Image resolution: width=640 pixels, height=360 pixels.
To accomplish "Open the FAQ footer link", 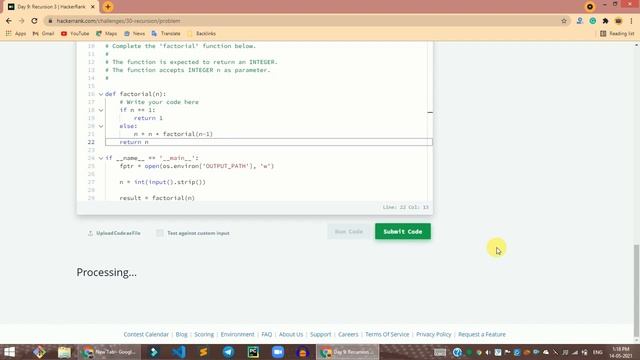I will pyautogui.click(x=267, y=334).
